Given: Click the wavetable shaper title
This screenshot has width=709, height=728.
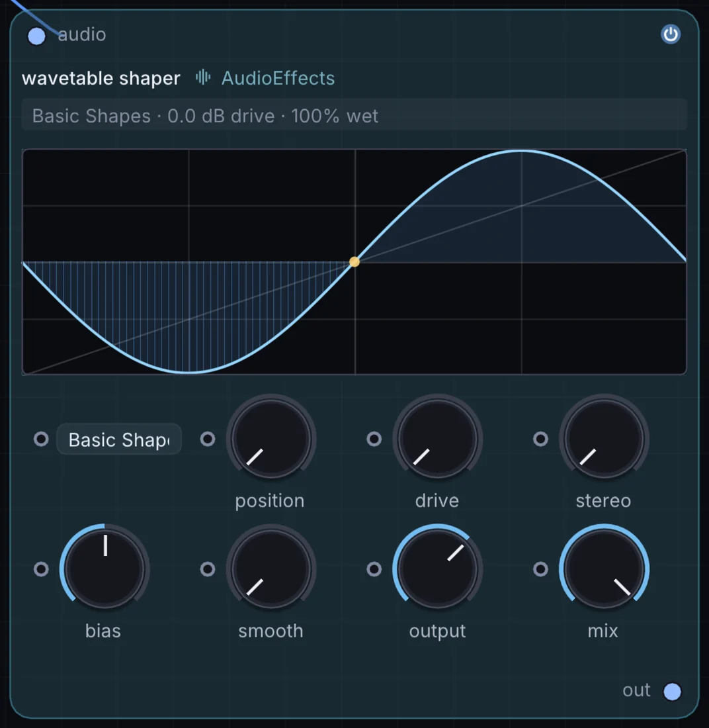Looking at the screenshot, I should coord(101,78).
